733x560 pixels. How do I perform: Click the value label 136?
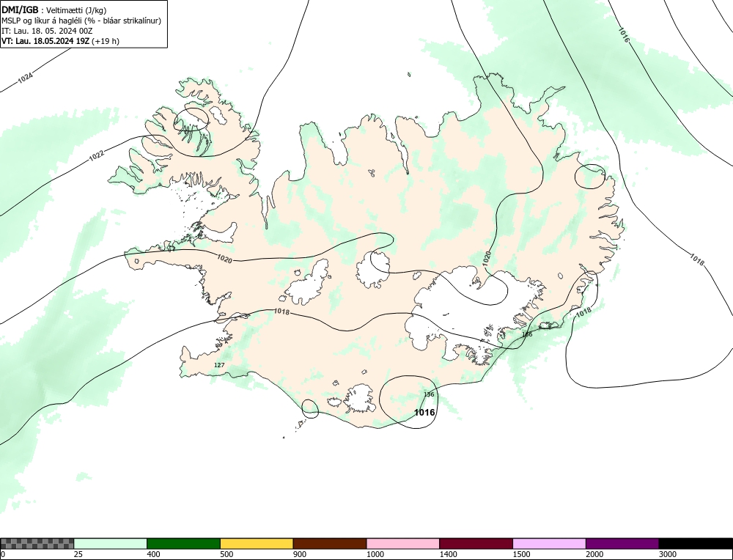(x=429, y=394)
